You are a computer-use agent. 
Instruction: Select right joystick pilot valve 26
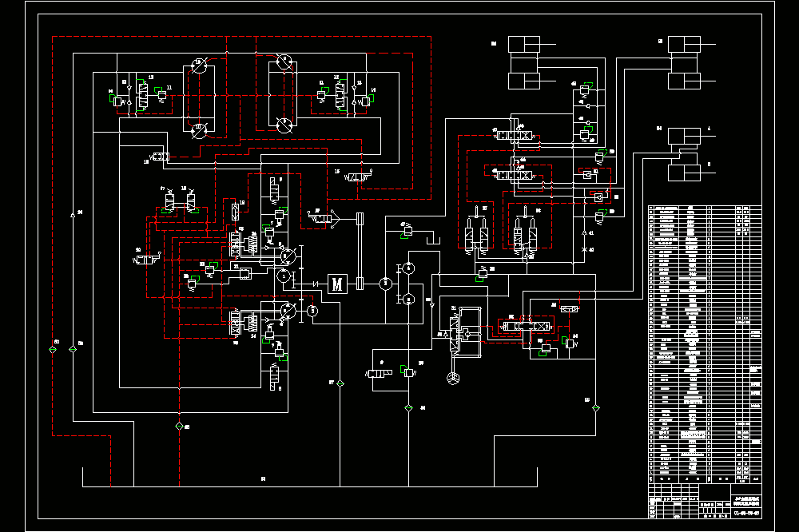pos(526,232)
